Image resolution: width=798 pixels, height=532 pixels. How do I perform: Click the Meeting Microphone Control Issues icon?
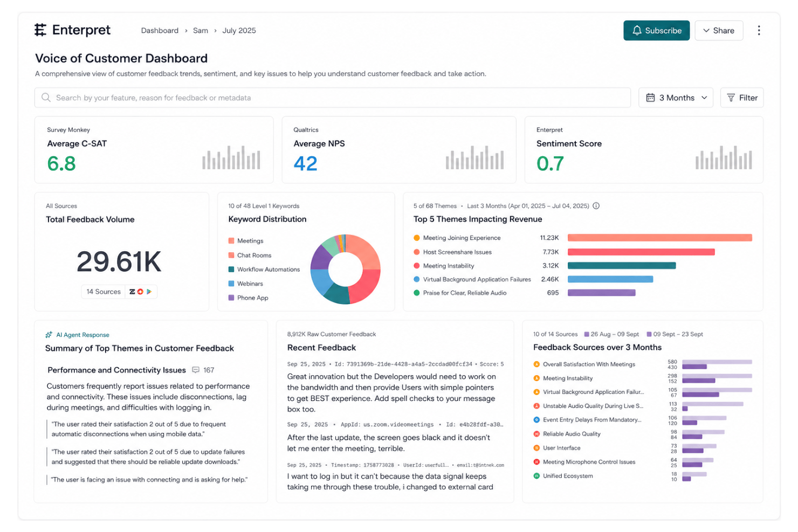[x=536, y=462]
